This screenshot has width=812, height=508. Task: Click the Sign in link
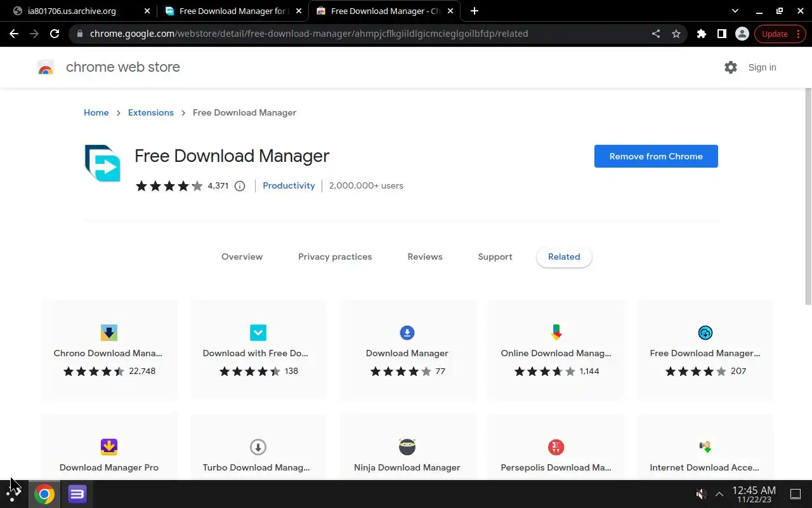tap(762, 67)
